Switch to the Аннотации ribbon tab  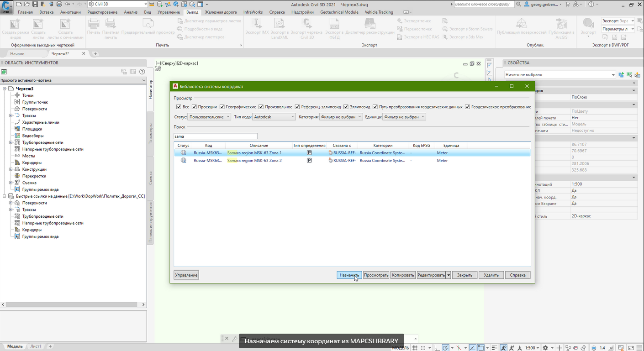coord(70,12)
